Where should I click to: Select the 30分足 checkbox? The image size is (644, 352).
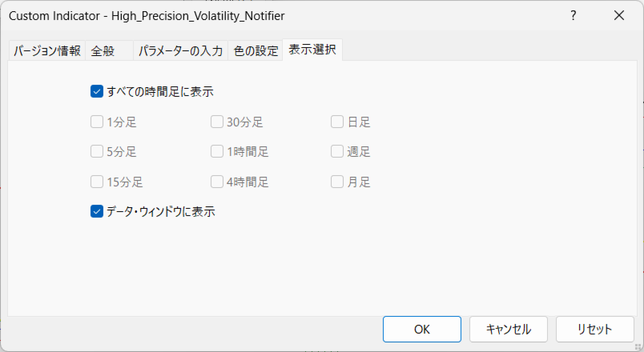pos(217,122)
